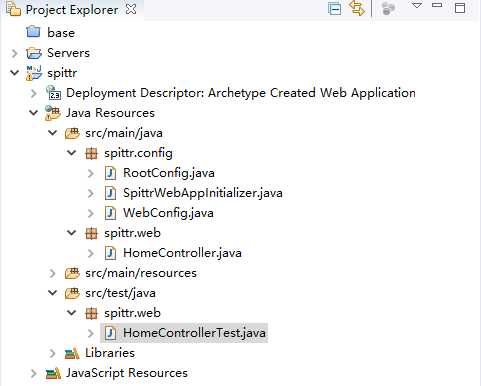
Task: Click the HomeController.java file icon
Action: pyautogui.click(x=110, y=253)
